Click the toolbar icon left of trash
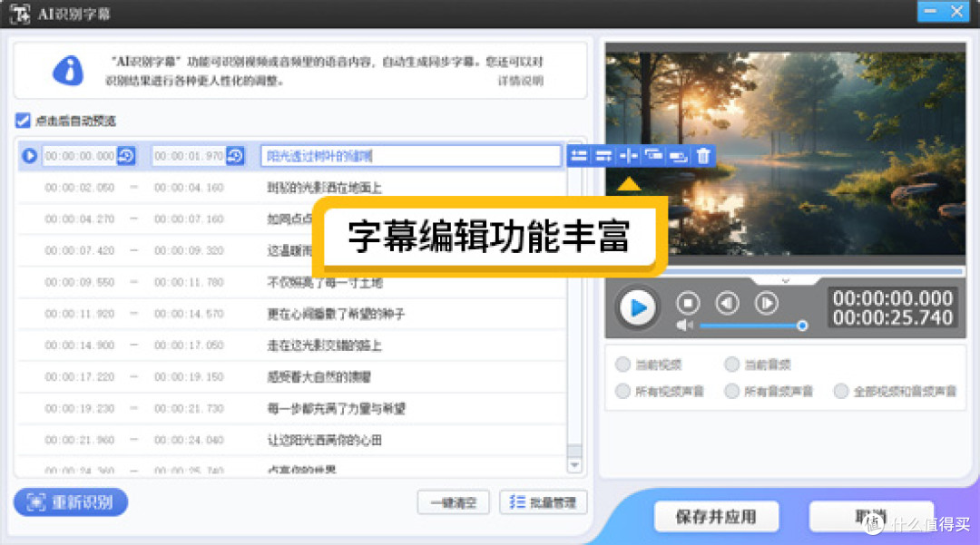The width and height of the screenshot is (980, 545). coord(679,155)
